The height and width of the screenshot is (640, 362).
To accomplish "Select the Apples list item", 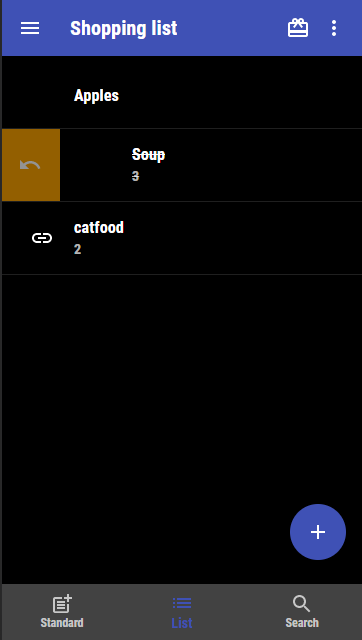I will (x=182, y=92).
